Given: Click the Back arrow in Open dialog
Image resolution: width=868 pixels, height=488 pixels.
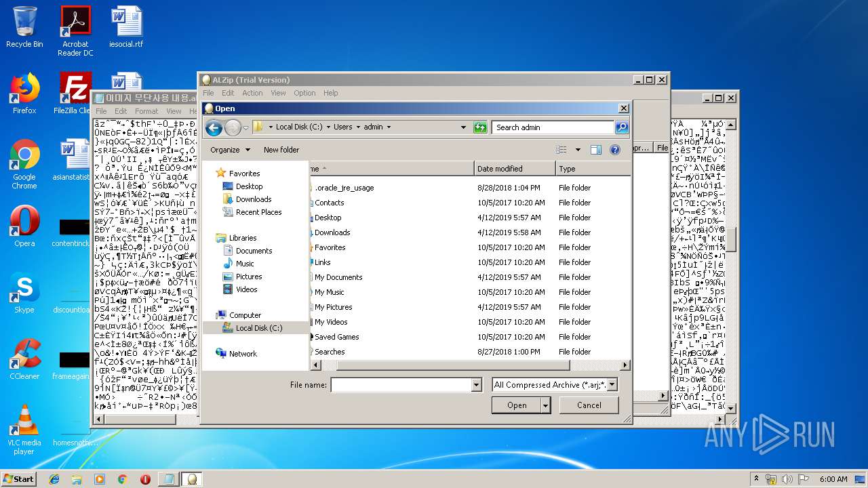Looking at the screenshot, I should [x=214, y=127].
